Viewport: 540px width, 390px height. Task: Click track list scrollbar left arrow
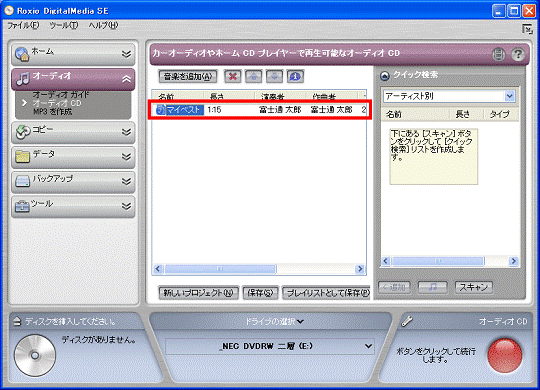(x=158, y=269)
